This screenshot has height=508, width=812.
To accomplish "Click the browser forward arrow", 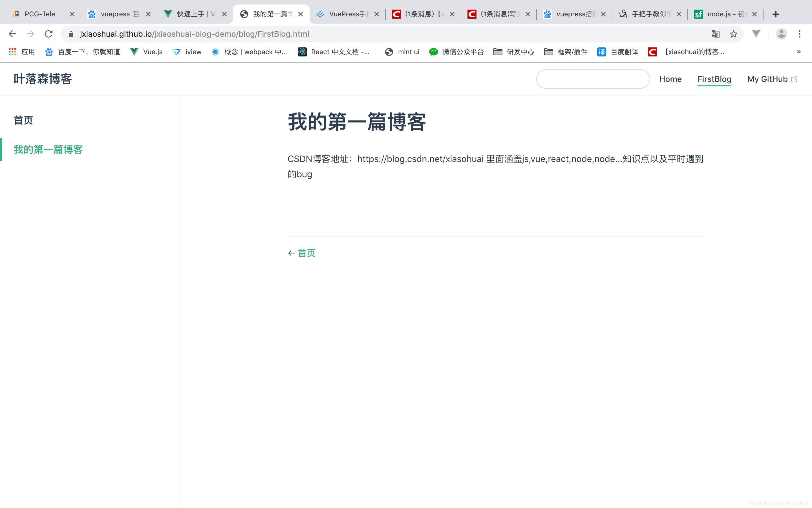I will click(x=30, y=34).
